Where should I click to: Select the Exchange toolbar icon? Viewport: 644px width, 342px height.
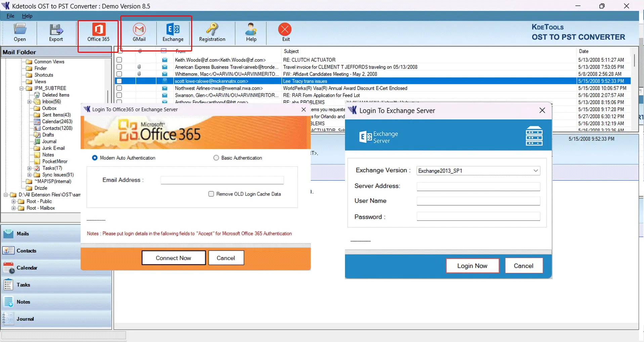tap(173, 33)
